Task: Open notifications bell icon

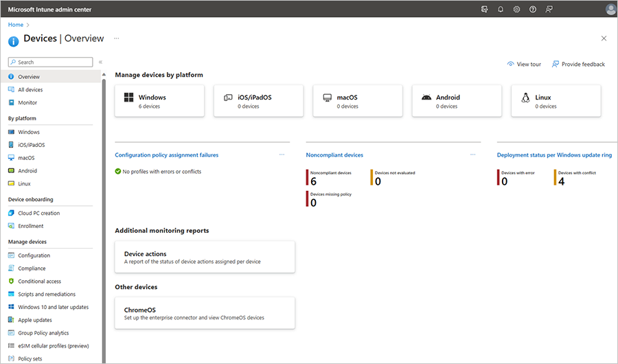Action: [x=501, y=9]
